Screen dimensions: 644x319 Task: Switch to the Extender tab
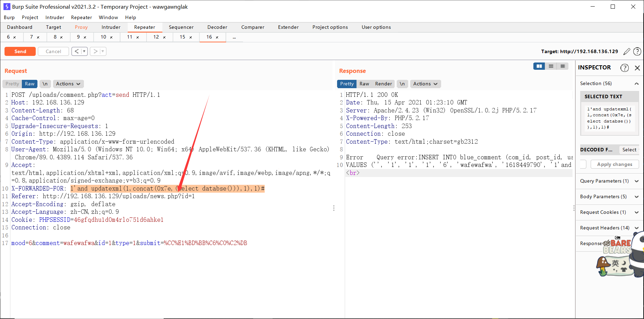288,27
